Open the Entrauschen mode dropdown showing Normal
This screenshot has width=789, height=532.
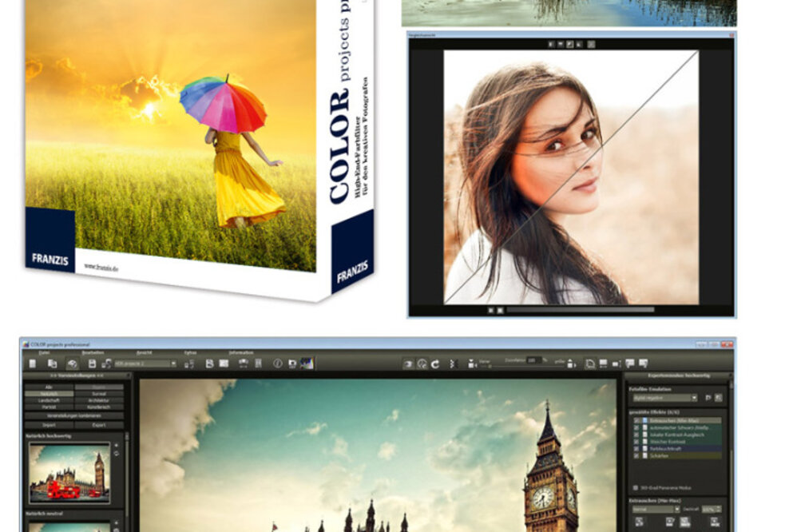point(655,508)
